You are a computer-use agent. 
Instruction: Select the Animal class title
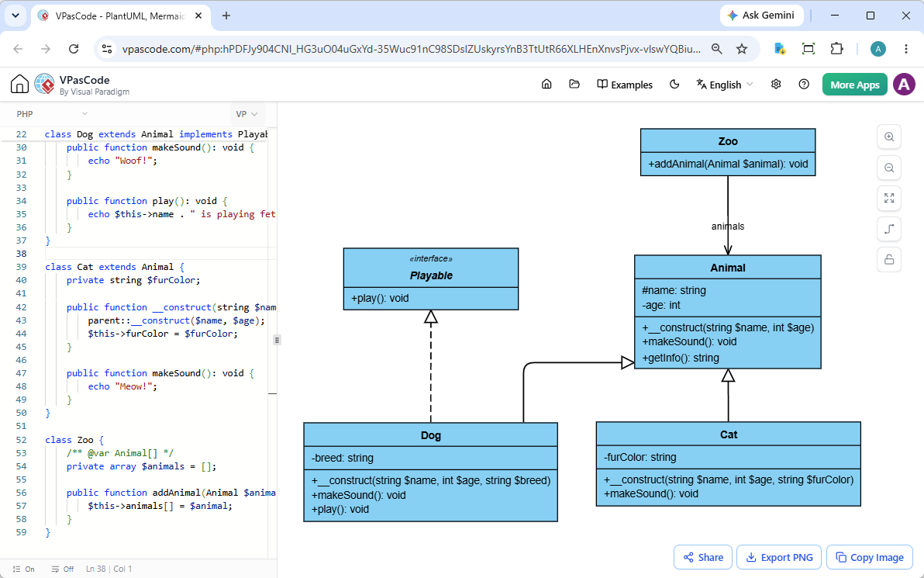coord(728,268)
